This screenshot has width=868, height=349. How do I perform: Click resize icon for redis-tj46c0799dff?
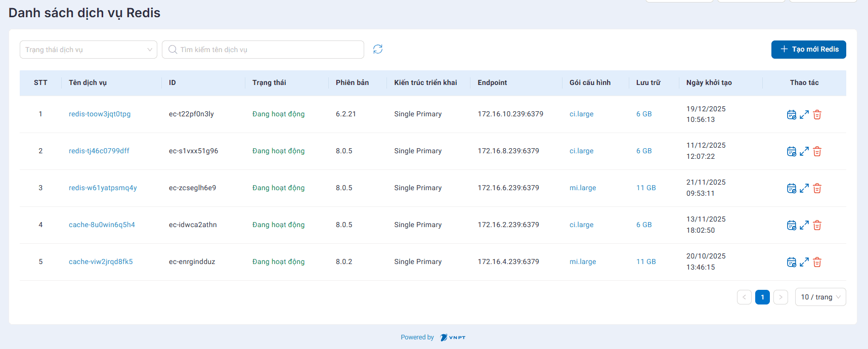[x=804, y=151]
